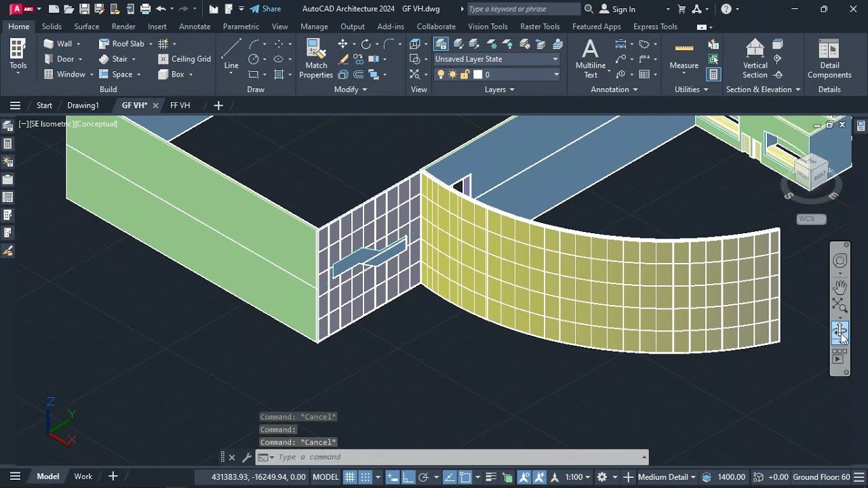The height and width of the screenshot is (488, 868).
Task: Toggle layer on/off lightbulb
Action: click(441, 75)
